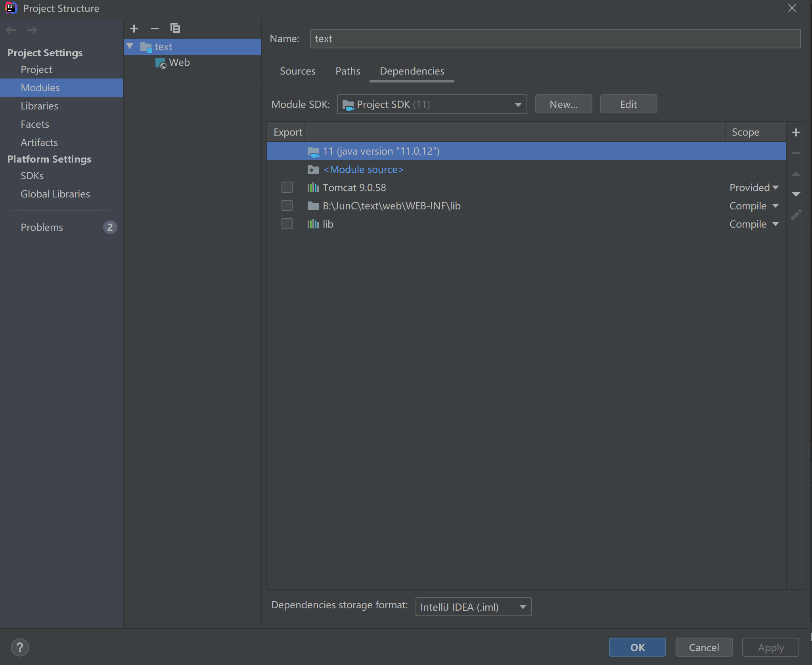Screen dimensions: 812x665
Task: Open the scope dropdown for Tomcat 9.0.58
Action: 754,188
